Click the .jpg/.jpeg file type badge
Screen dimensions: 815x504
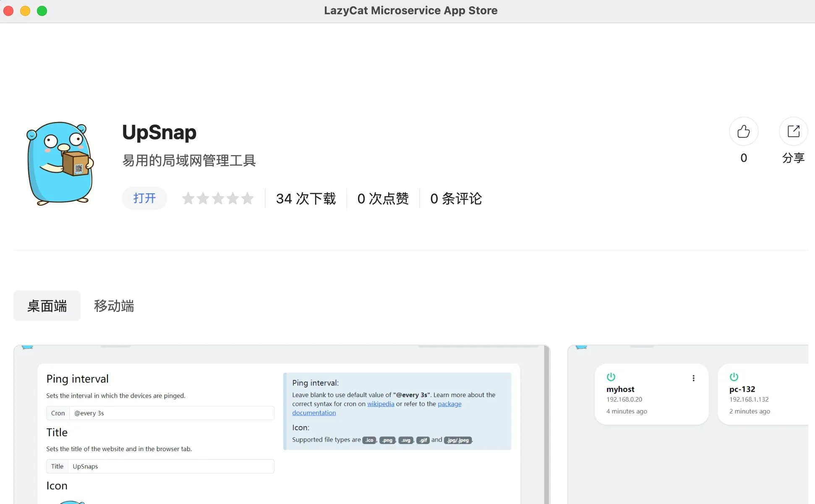[x=458, y=440]
